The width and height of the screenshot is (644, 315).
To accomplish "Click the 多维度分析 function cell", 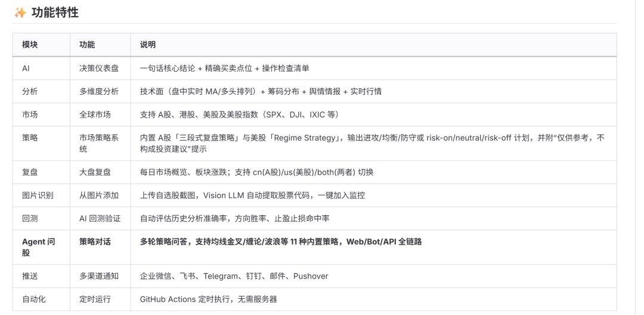I will click(x=99, y=91).
